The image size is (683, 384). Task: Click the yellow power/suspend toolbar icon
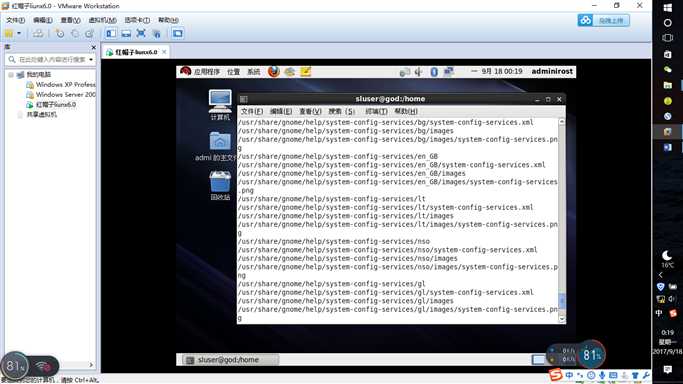[x=9, y=34]
